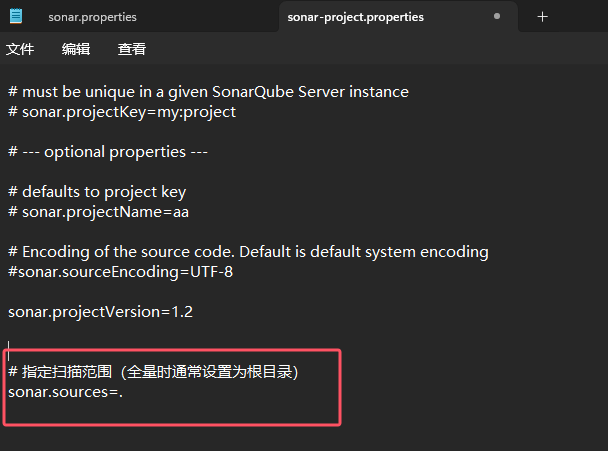Click the # sonar.projectKey=my:project line
Screen dimensions: 608x451
tap(122, 112)
